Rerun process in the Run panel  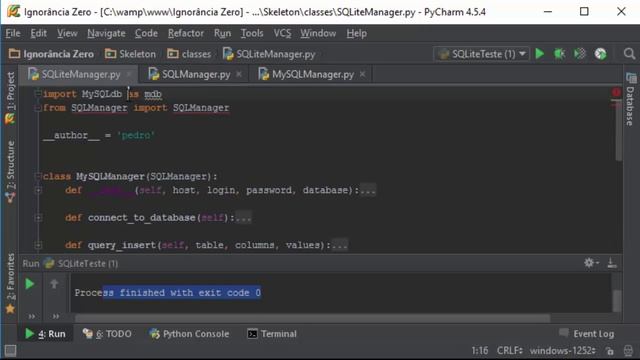[x=29, y=284]
